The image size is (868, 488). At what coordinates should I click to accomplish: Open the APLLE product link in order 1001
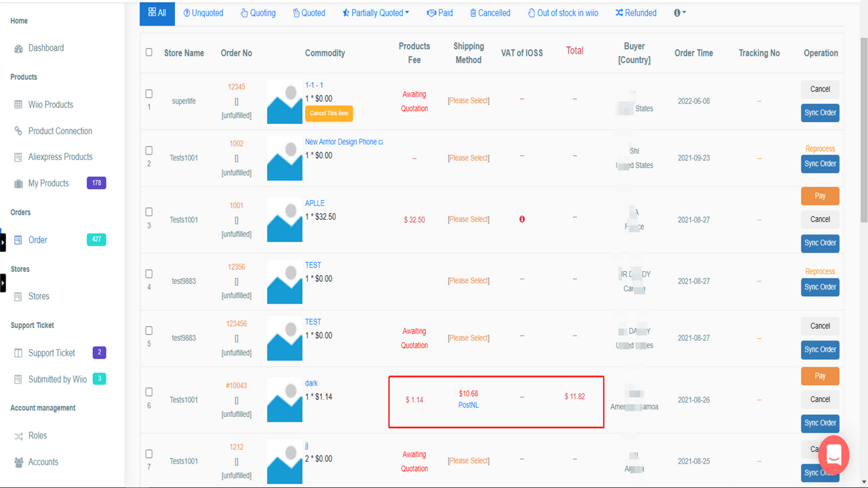[x=314, y=203]
